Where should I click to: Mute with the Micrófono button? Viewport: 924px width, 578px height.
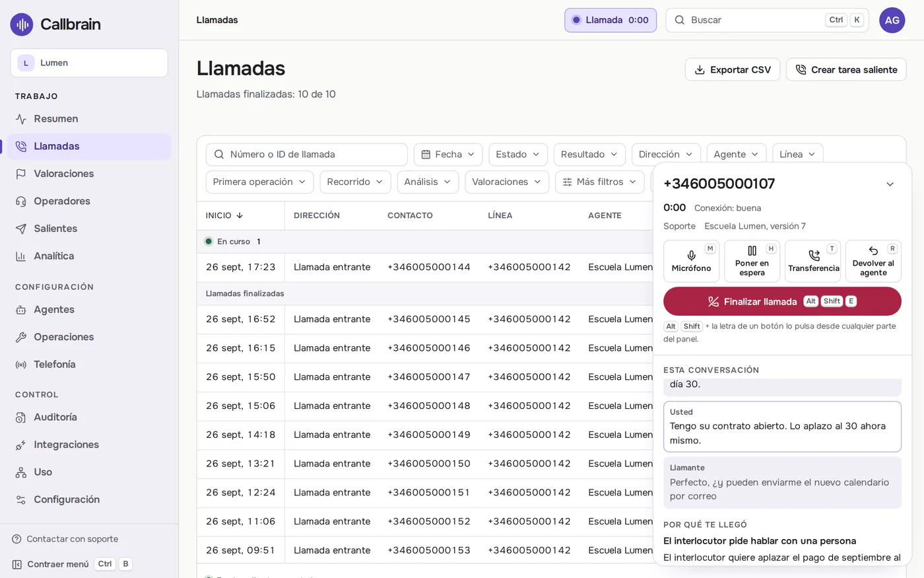point(691,261)
